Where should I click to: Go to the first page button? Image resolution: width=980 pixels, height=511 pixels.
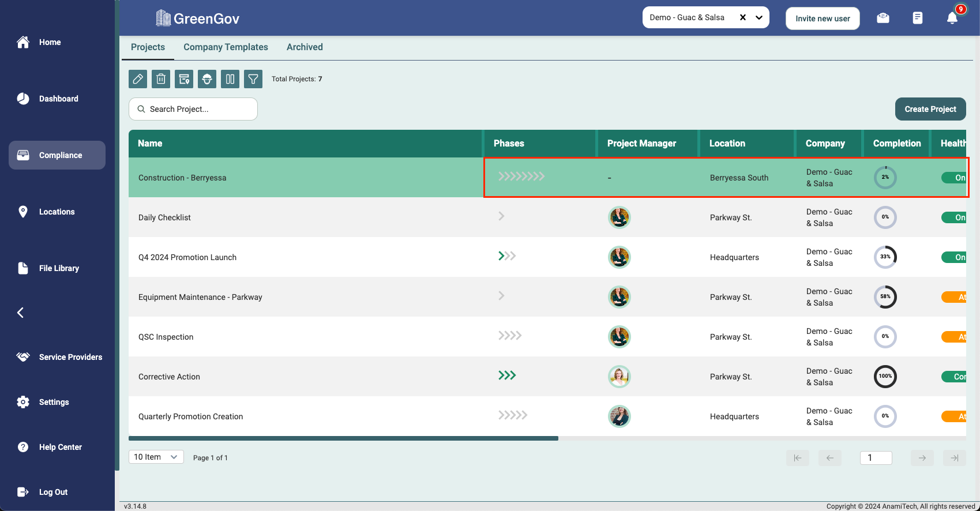(798, 458)
